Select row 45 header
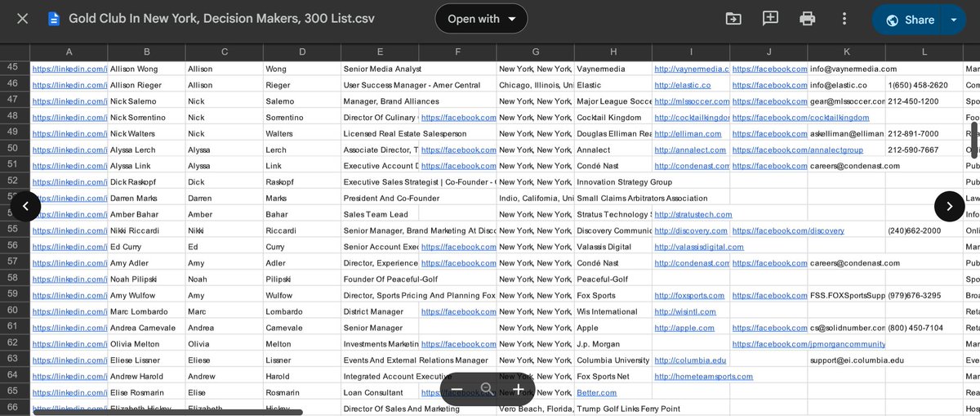980x416 pixels. coord(15,69)
